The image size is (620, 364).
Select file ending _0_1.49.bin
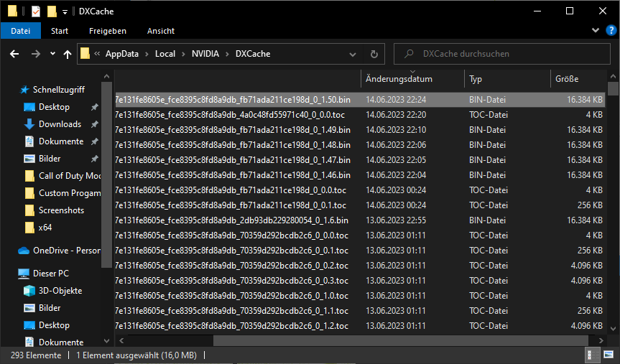pyautogui.click(x=360, y=130)
